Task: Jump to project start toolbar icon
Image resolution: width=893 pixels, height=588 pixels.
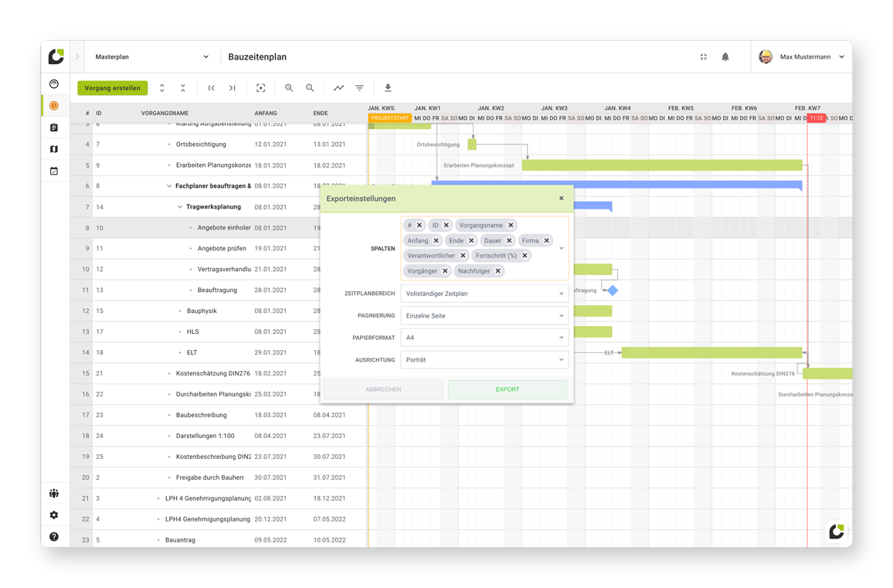Action: [x=212, y=88]
